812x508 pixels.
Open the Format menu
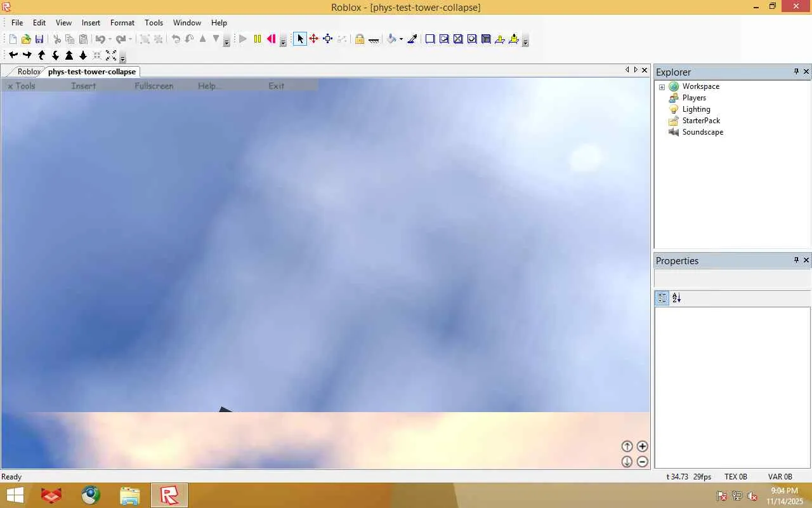[x=122, y=23]
